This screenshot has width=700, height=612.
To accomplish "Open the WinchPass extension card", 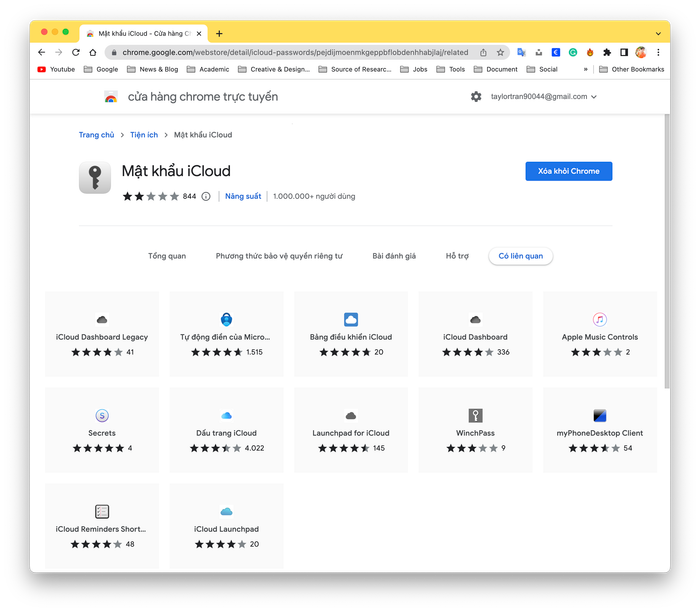I will pyautogui.click(x=475, y=430).
